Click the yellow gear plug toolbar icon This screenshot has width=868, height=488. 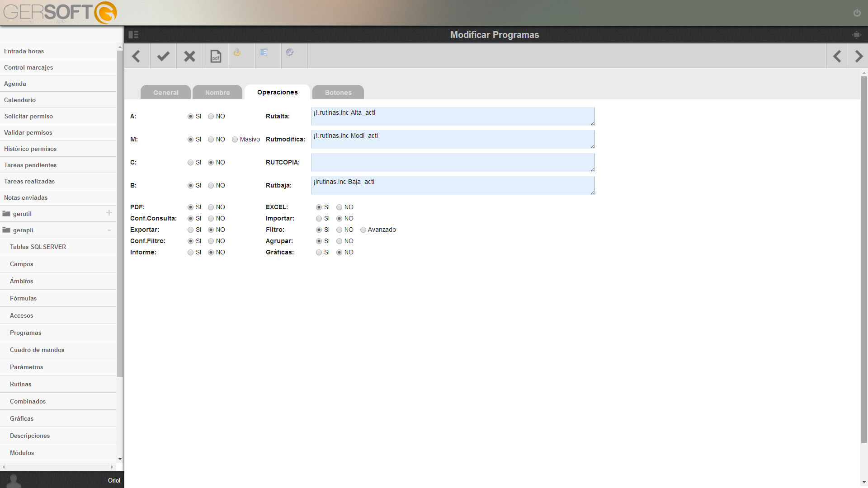coord(237,53)
